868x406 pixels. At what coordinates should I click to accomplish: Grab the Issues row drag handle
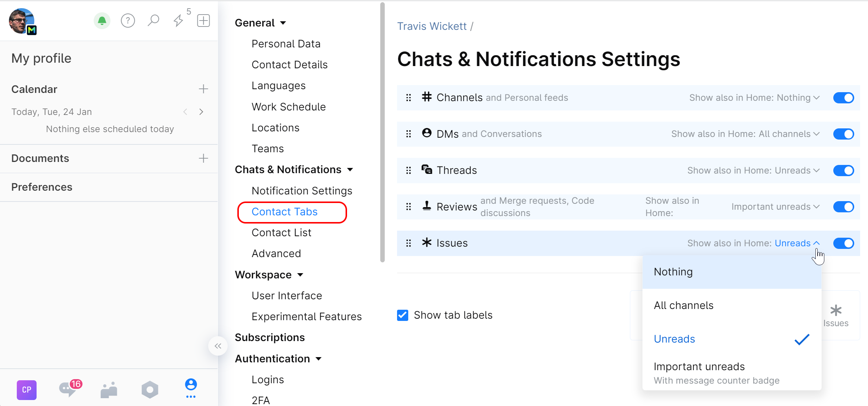[x=409, y=243]
